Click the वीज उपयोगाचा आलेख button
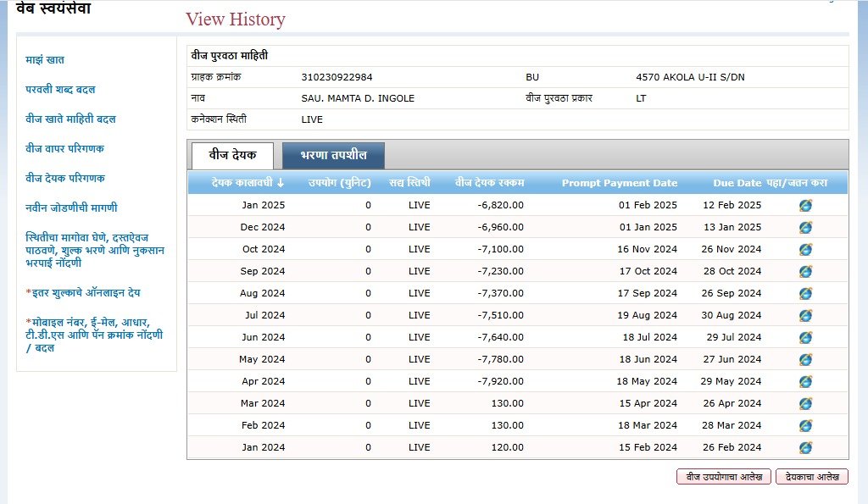Viewport: 868px width, 504px height. [724, 477]
